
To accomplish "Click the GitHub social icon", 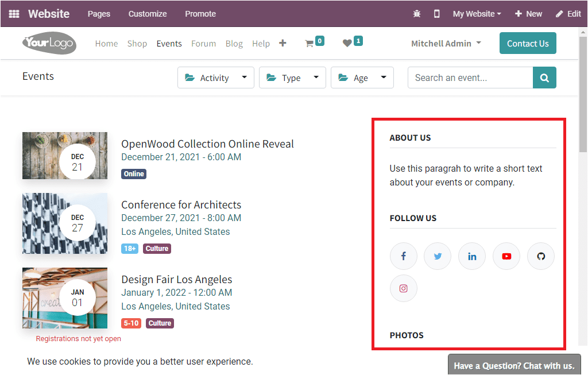I will [x=540, y=256].
